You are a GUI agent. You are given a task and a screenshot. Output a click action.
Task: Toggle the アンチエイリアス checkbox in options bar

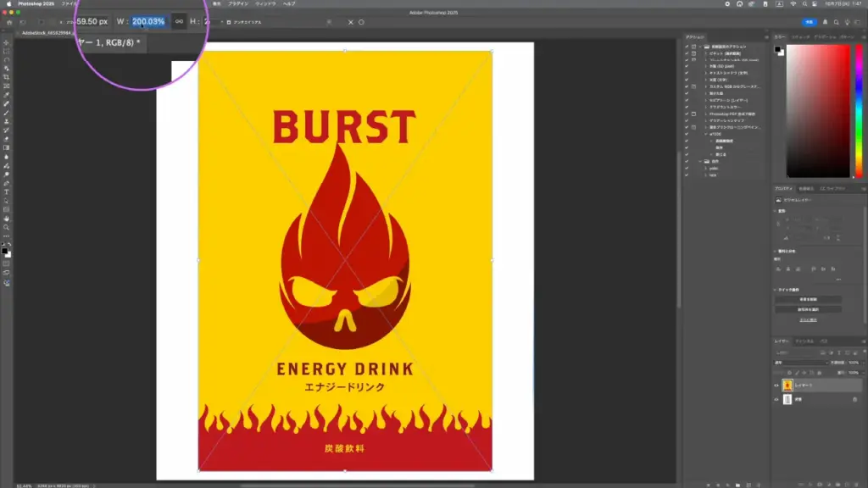tap(229, 21)
